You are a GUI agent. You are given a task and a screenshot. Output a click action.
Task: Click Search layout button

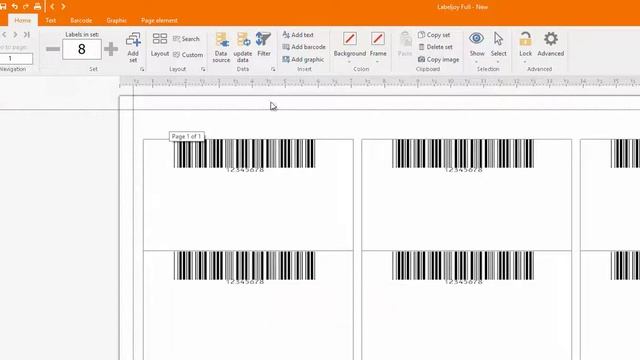click(186, 39)
